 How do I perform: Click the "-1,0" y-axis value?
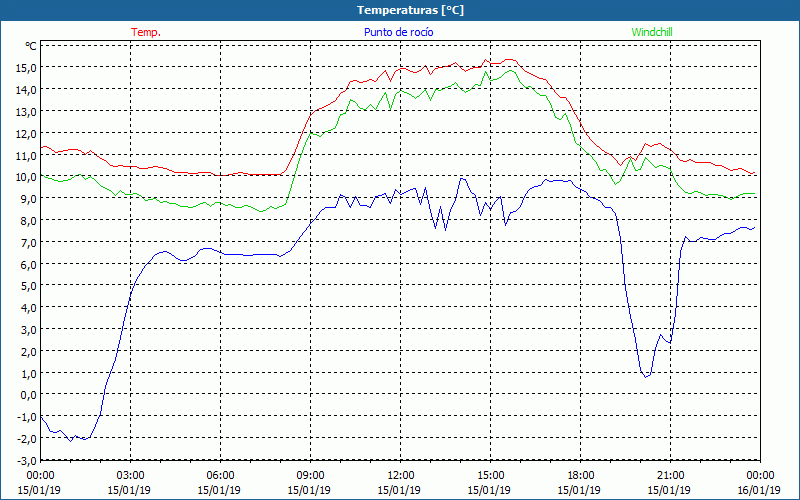[27, 417]
